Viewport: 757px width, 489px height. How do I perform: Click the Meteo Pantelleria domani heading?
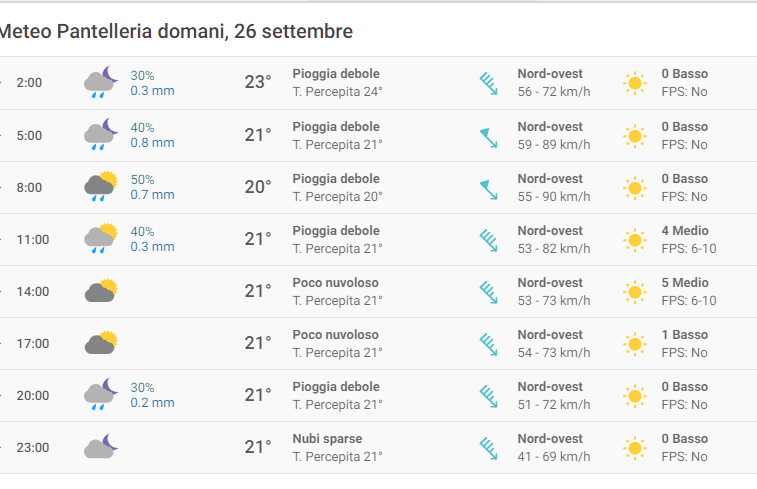[x=176, y=32]
